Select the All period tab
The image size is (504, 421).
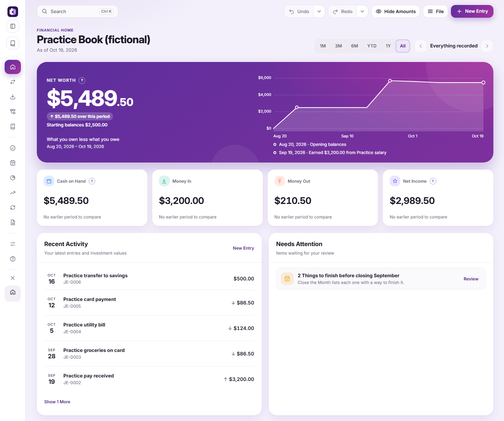403,46
